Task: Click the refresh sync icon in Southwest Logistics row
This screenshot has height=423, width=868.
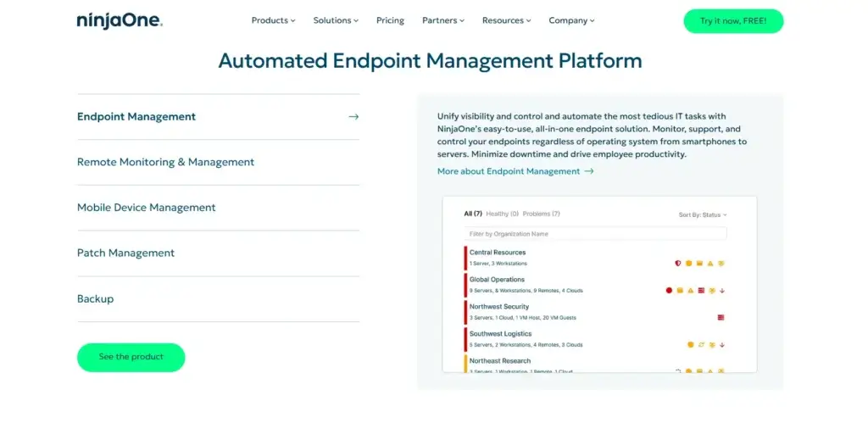Action: (701, 344)
